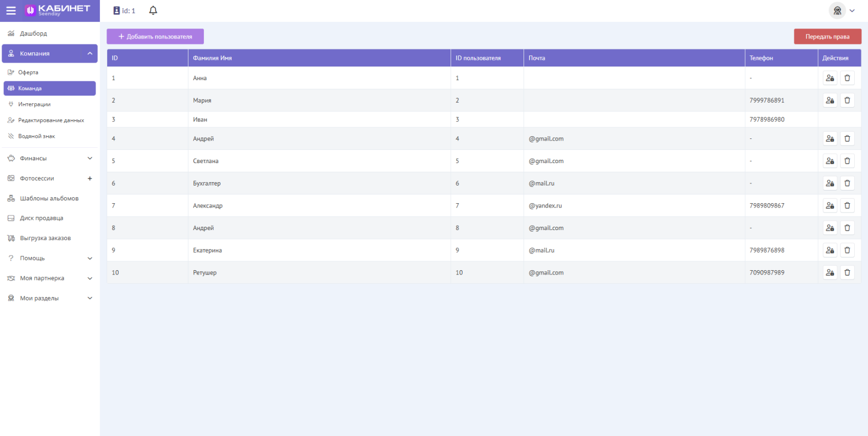Delete user Анна with trash icon
The width and height of the screenshot is (868, 436).
pyautogui.click(x=847, y=78)
